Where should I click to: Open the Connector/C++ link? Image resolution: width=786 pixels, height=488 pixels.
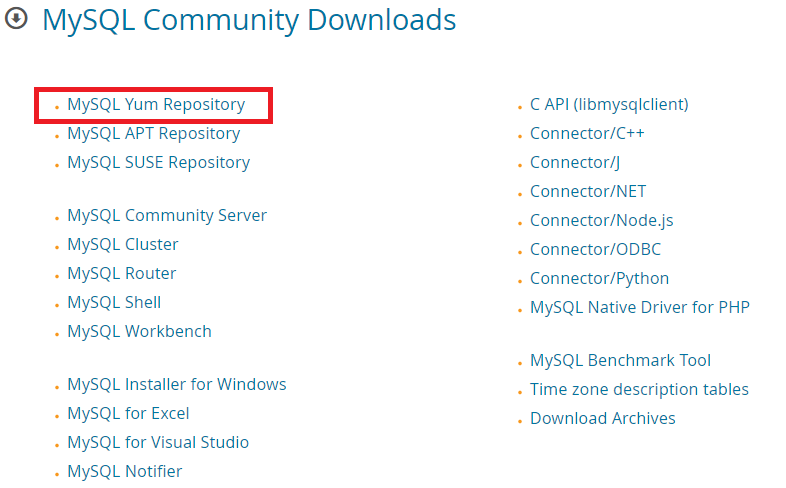(x=587, y=134)
